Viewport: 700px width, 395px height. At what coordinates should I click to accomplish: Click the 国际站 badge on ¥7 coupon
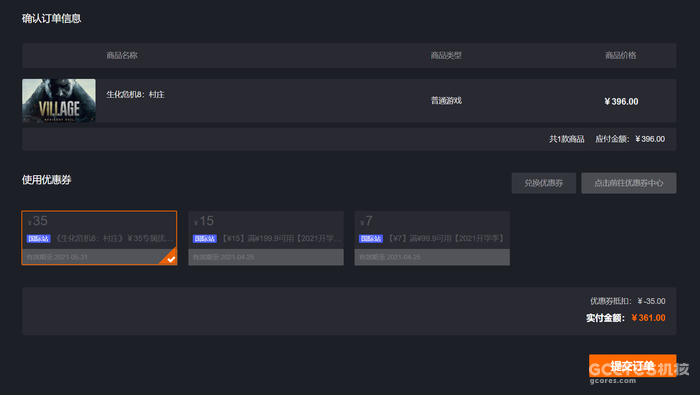[x=371, y=239]
